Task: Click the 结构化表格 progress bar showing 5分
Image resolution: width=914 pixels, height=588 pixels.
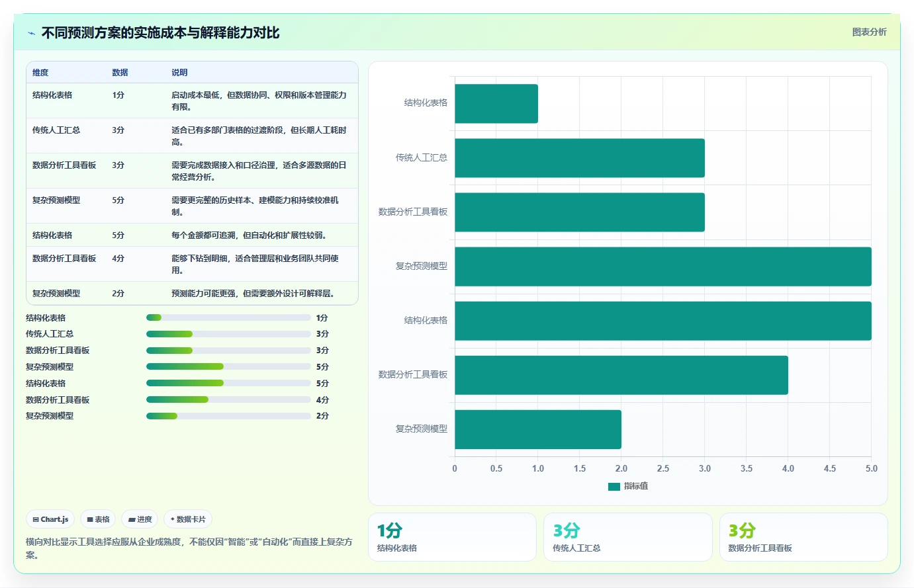Action: (228, 383)
